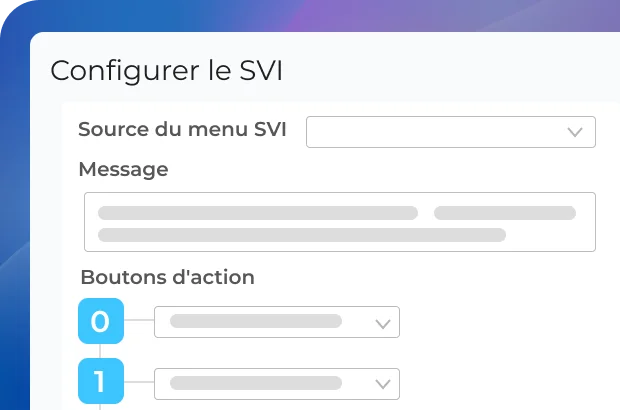Click inside the Message text area
This screenshot has height=410, width=620.
[x=340, y=222]
